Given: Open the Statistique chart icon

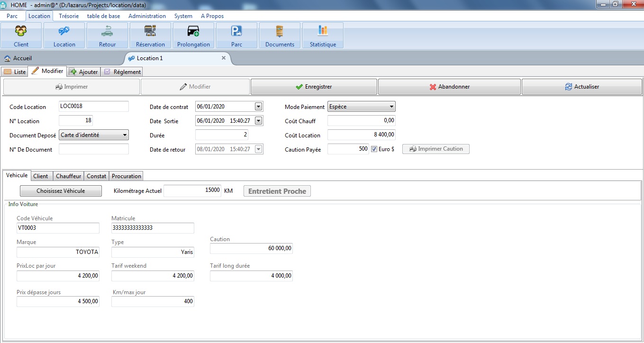Looking at the screenshot, I should point(323,32).
